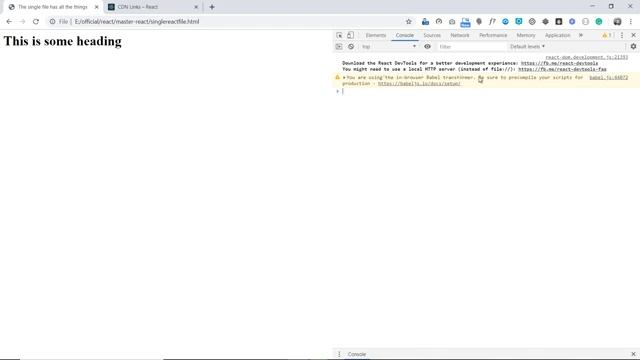Toggle the device toolbar icon in DevTools

pos(350,35)
